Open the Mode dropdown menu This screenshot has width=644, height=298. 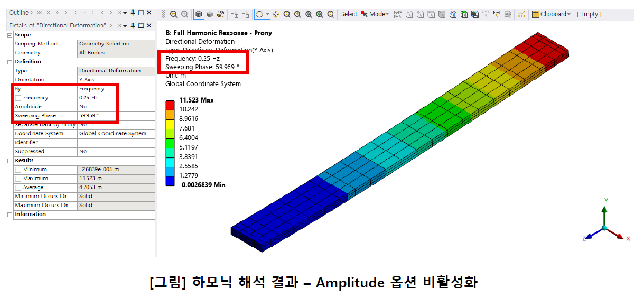pyautogui.click(x=379, y=14)
